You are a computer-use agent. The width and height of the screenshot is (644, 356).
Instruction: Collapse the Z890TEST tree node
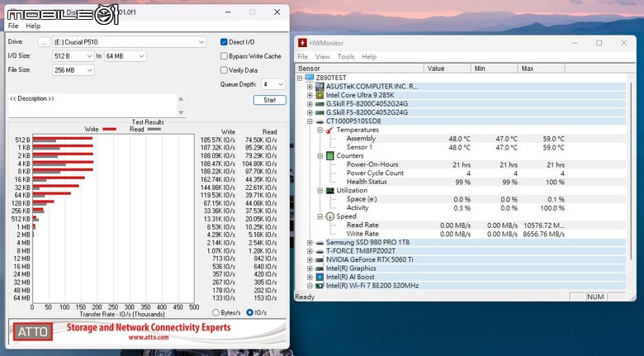(x=300, y=78)
